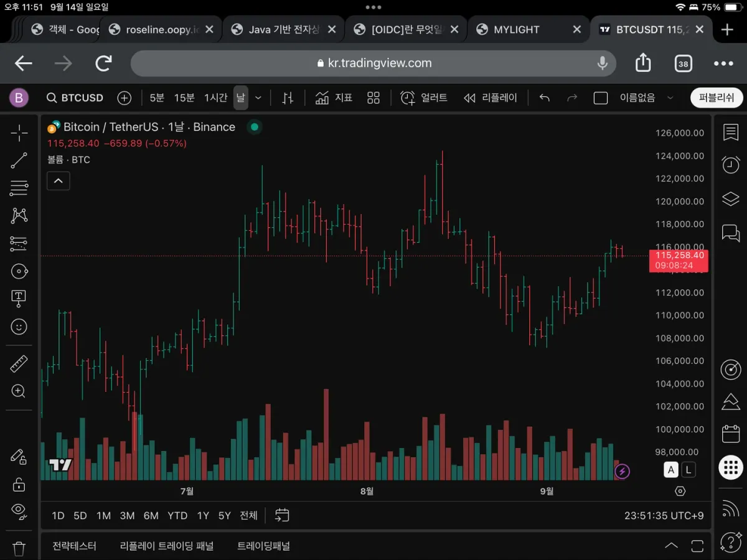Open the layout name dropdown arrow
Image resolution: width=747 pixels, height=560 pixels.
point(670,98)
